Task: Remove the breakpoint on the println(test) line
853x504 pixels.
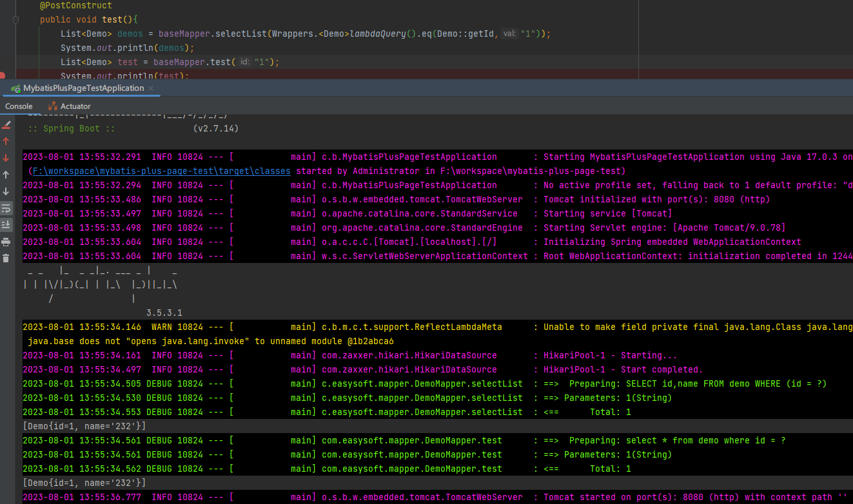Action: [x=3, y=75]
